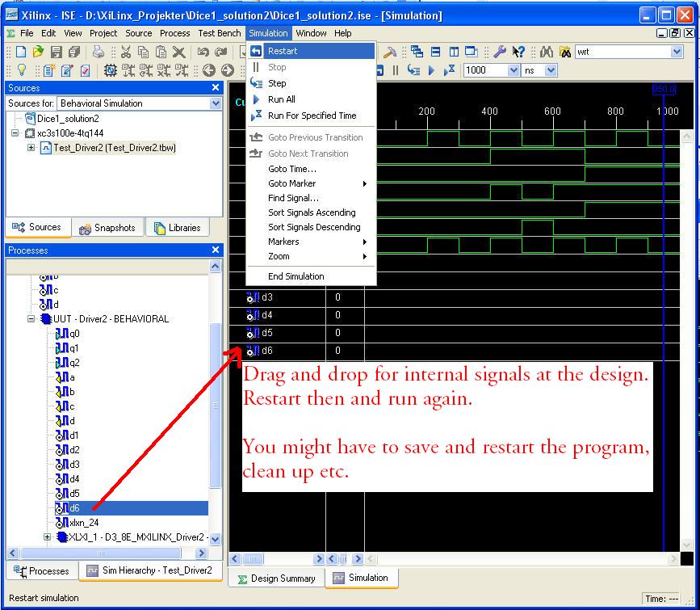
Task: Click the light bulb tips icon
Action: [x=22, y=70]
